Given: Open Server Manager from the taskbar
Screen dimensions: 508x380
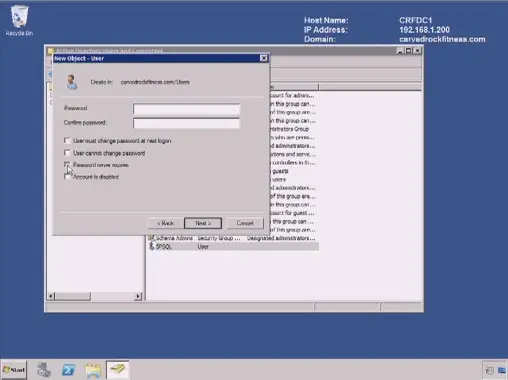Looking at the screenshot, I should coord(43,370).
